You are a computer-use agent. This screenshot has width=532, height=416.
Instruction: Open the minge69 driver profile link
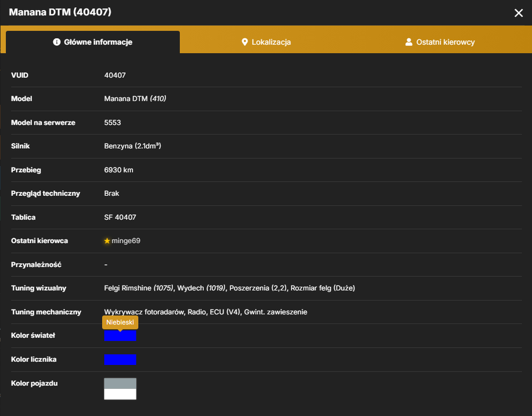(x=126, y=241)
